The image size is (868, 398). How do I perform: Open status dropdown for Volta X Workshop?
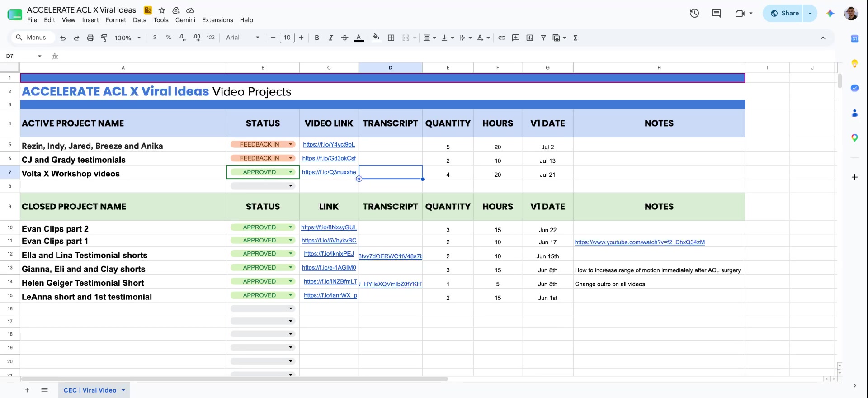pos(291,172)
